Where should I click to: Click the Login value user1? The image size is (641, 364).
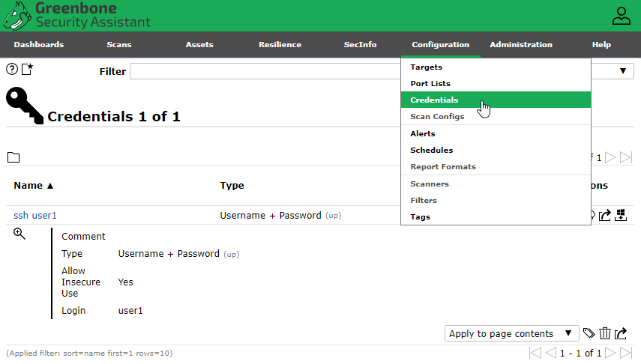(x=130, y=311)
